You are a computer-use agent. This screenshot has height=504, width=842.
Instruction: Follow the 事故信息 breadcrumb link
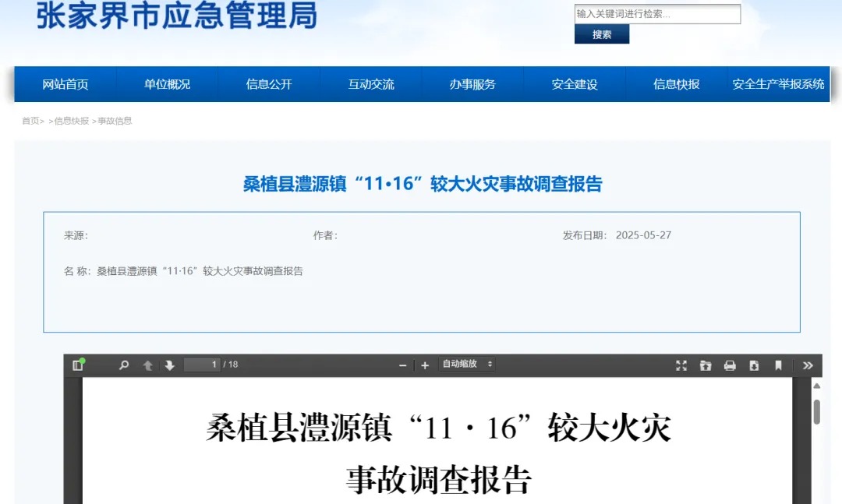(115, 121)
